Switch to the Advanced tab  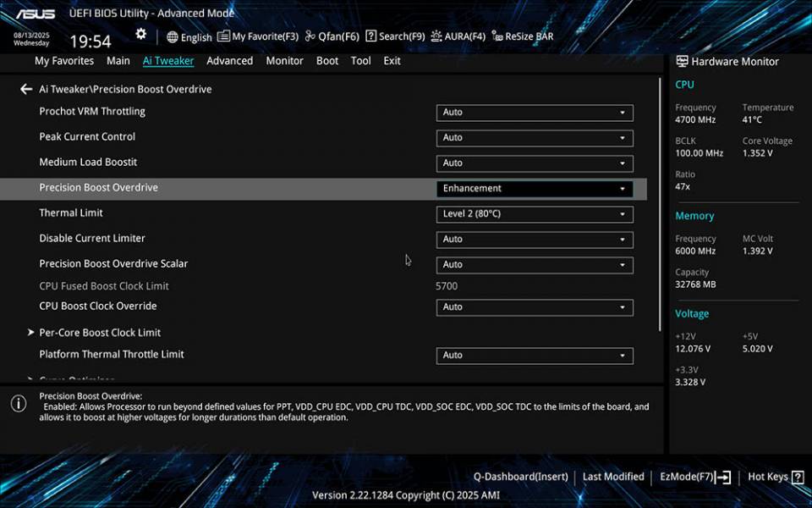coord(229,60)
